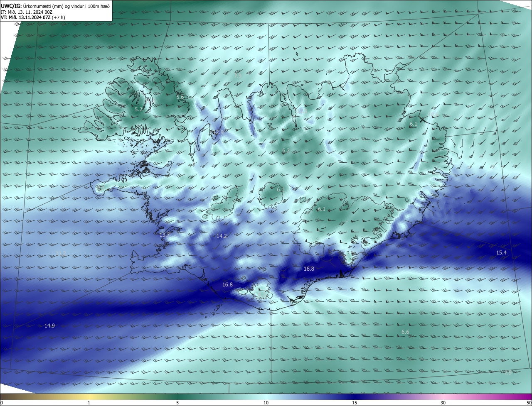
Task: Click the '1' tick on the color scale
Action: 89,403
